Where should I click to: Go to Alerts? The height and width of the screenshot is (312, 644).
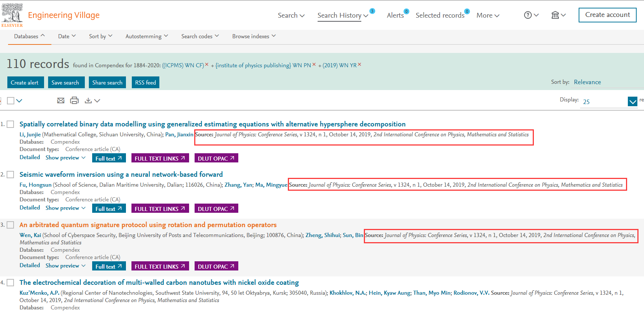(x=395, y=15)
